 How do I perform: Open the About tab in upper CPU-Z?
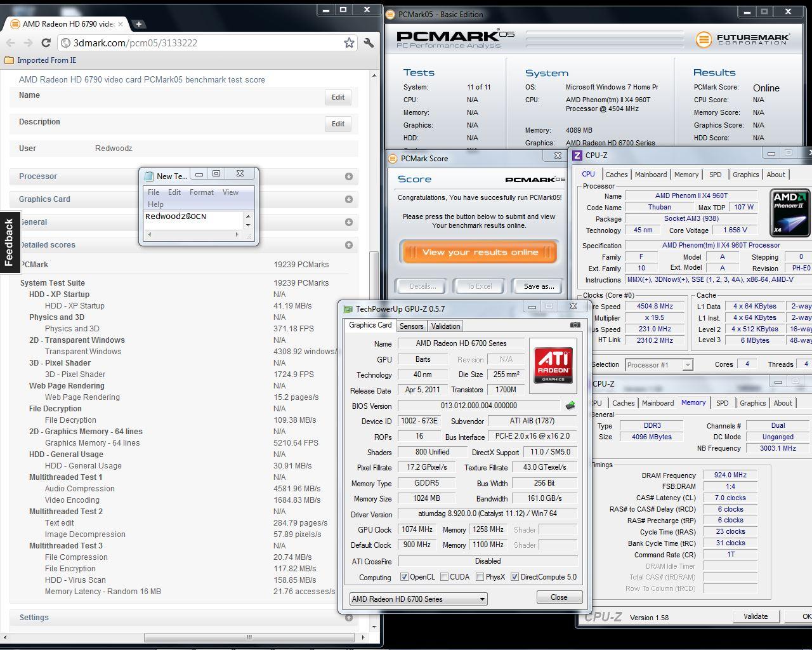776,175
